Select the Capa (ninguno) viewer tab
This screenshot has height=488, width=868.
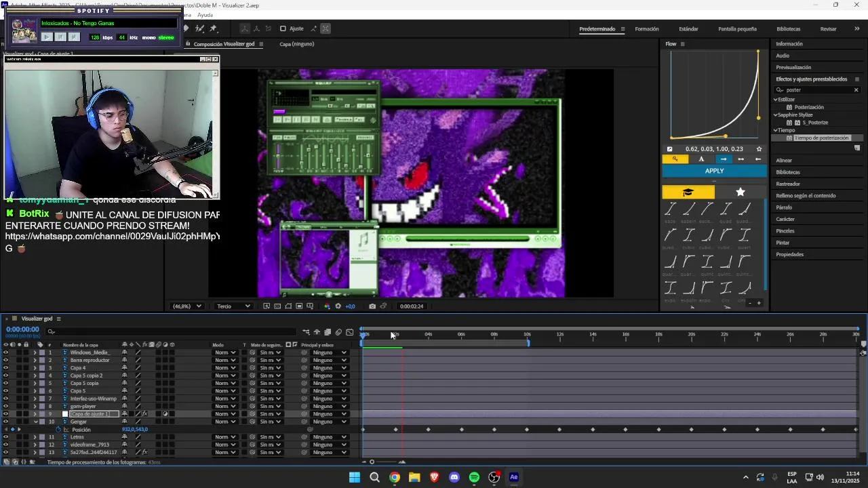click(x=296, y=44)
